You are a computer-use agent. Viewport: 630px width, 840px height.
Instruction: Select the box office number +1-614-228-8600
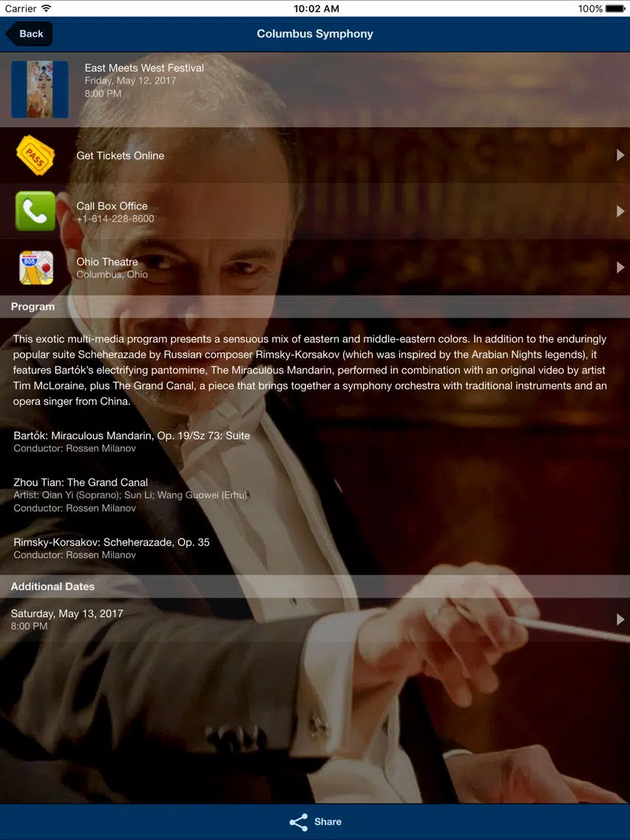(x=115, y=219)
